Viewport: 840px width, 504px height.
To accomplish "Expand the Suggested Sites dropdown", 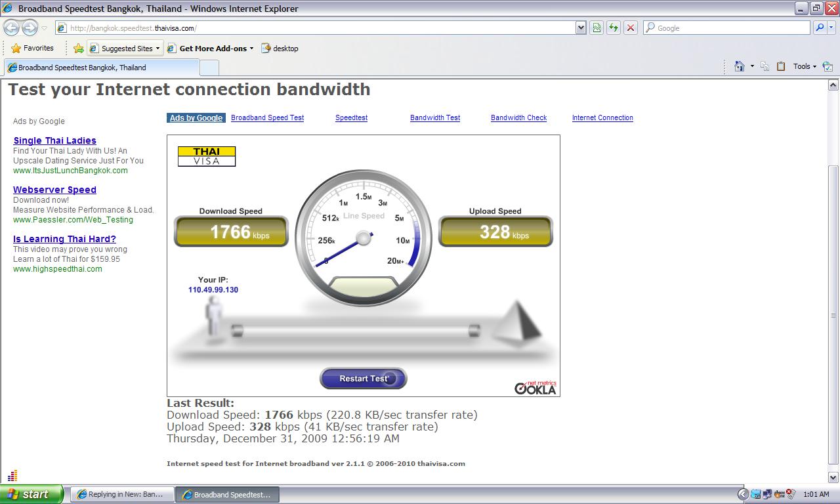I will (x=157, y=49).
